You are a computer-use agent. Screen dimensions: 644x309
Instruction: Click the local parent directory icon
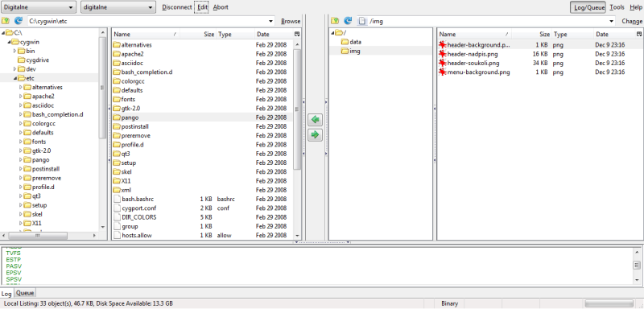(x=6, y=21)
